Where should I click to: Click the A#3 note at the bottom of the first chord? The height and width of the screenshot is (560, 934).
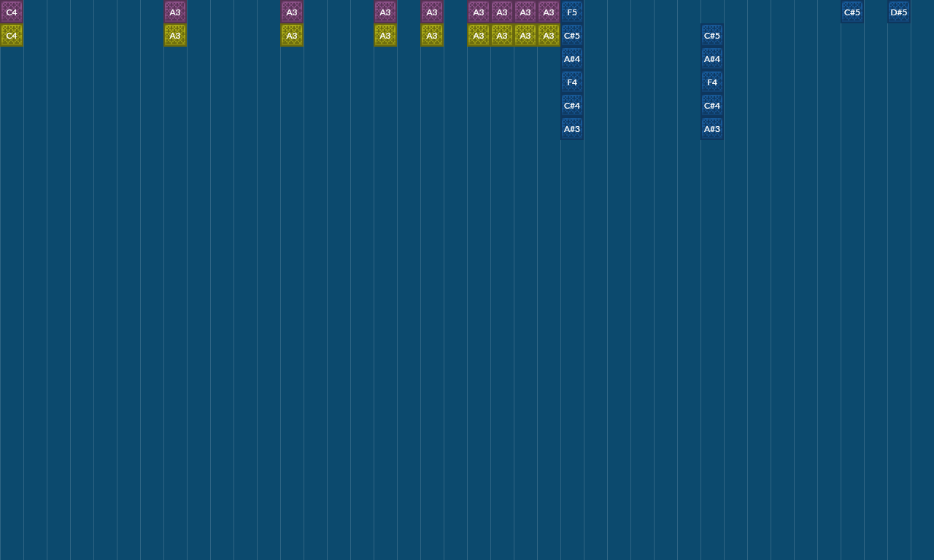coord(572,128)
